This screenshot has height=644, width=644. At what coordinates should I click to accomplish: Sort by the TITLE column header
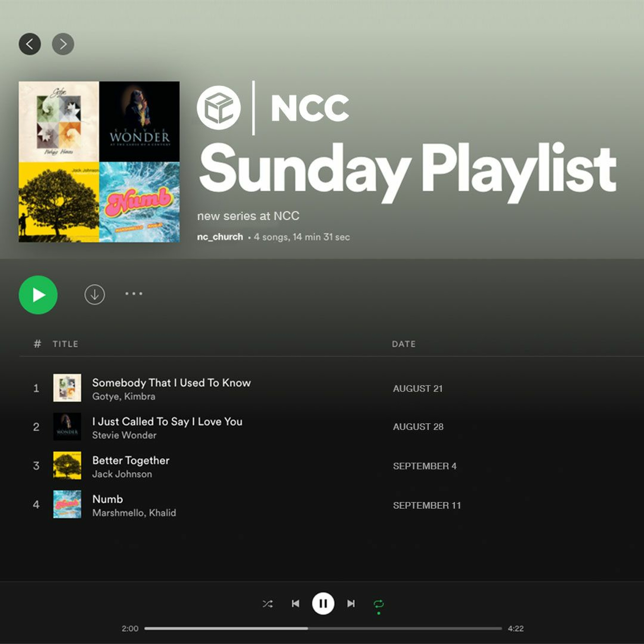click(65, 344)
